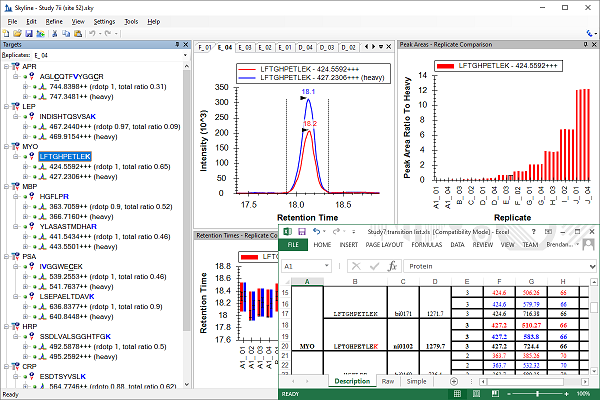Select the LFTGHPETLEK peptide in Targets
600x400 pixels.
[x=65, y=157]
